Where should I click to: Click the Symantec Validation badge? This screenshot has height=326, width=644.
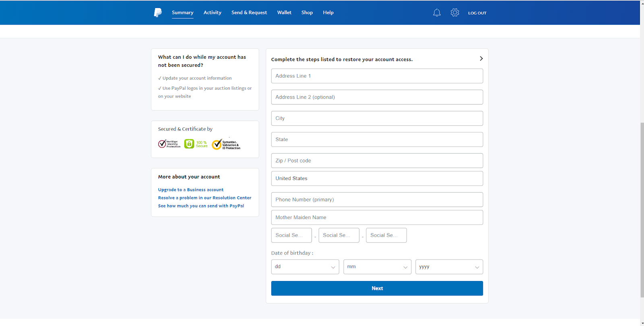[x=226, y=144]
